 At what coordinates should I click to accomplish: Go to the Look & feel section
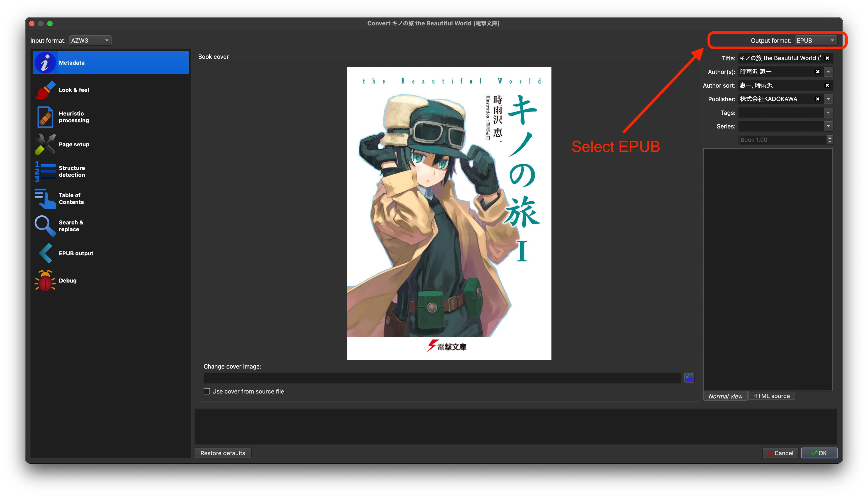tap(111, 90)
